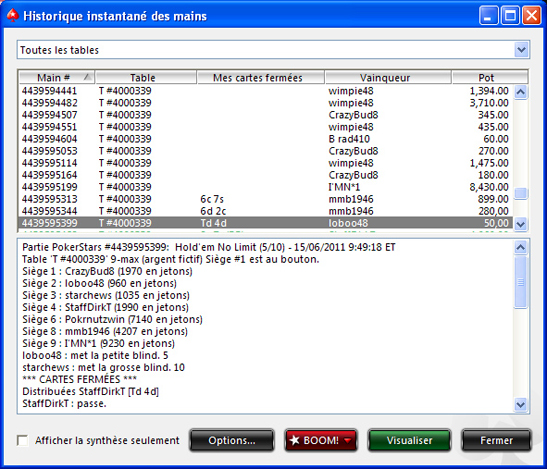
Task: Click the Distribuées StaffDirkT [Td 4d] line
Action: coord(90,392)
